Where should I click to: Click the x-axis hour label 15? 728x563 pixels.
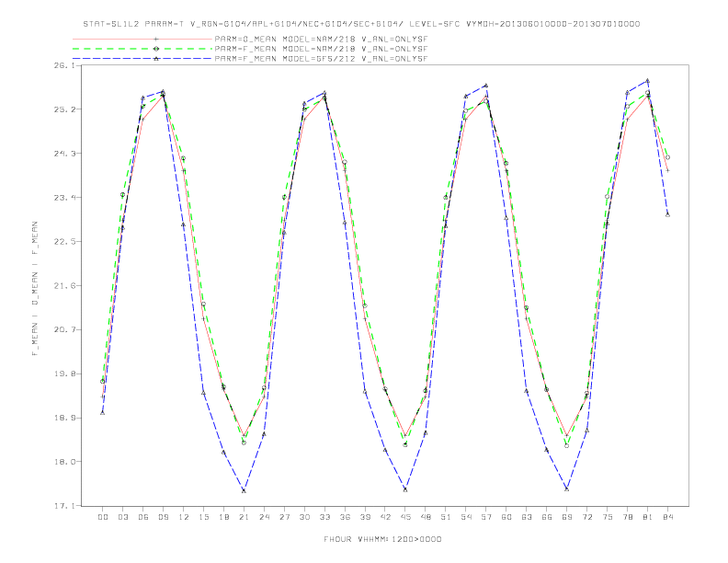click(203, 517)
